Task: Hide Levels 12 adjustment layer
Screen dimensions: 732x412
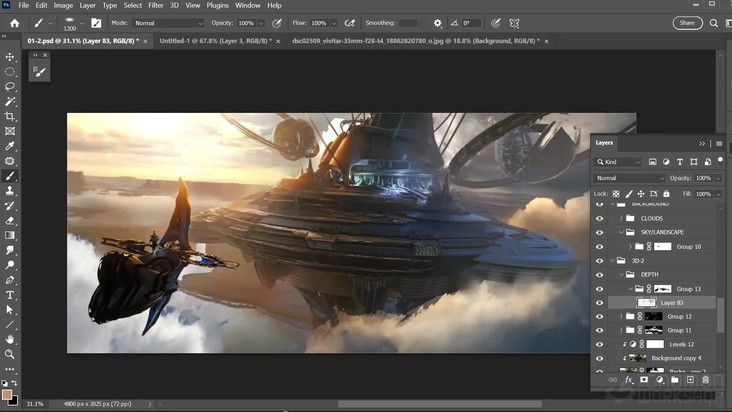Action: pyautogui.click(x=599, y=344)
